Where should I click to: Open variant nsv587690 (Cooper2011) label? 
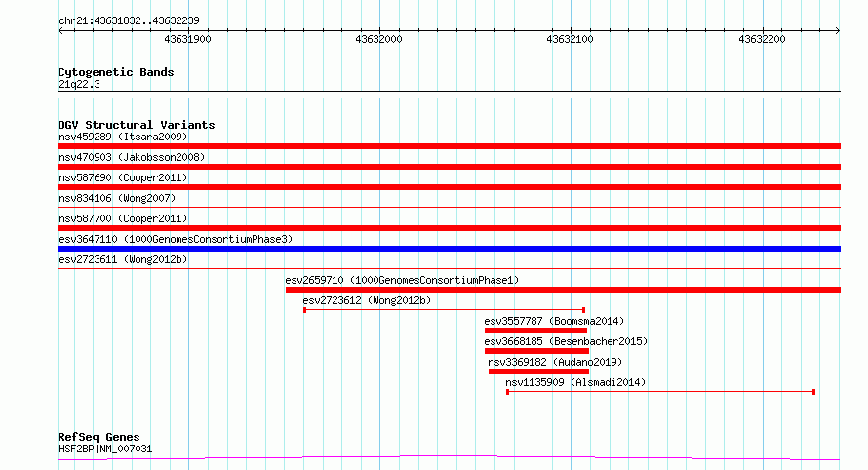coord(123,177)
